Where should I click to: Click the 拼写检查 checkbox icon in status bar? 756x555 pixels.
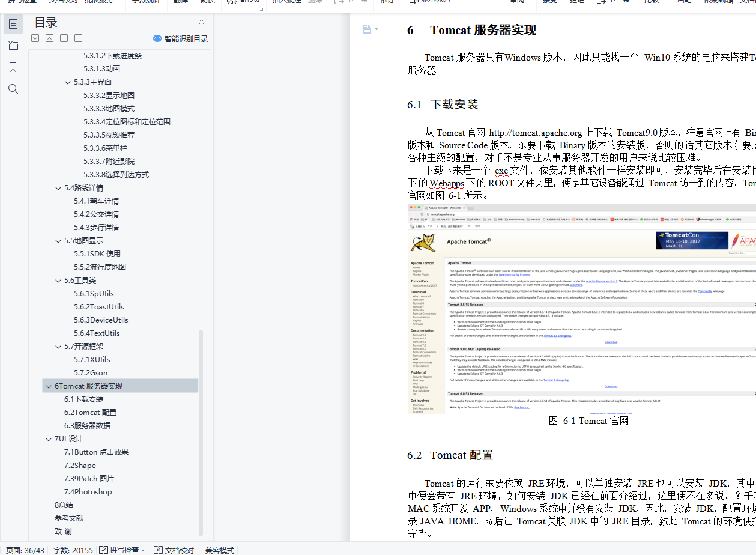(x=103, y=550)
